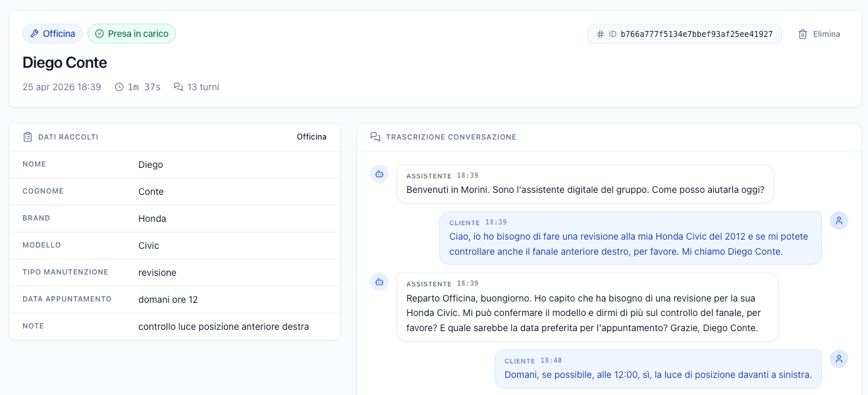This screenshot has width=868, height=395.
Task: Click the Officina wrench badge
Action: 53,34
